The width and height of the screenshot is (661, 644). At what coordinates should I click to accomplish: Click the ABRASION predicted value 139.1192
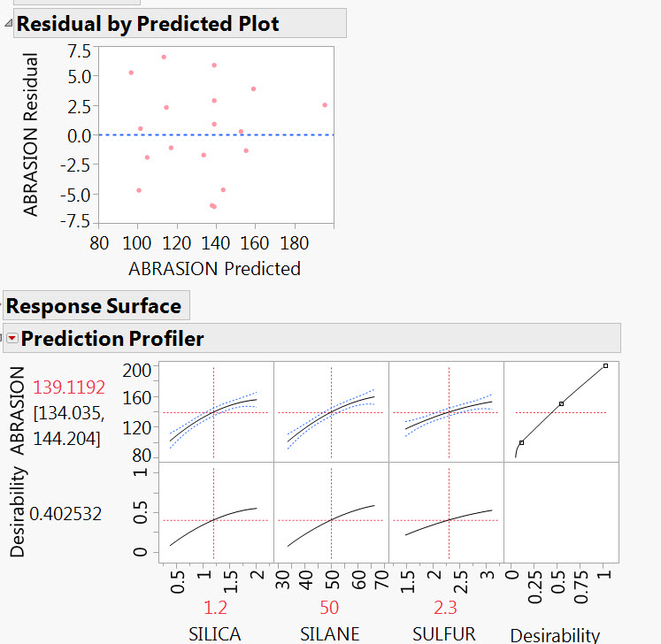pos(69,387)
